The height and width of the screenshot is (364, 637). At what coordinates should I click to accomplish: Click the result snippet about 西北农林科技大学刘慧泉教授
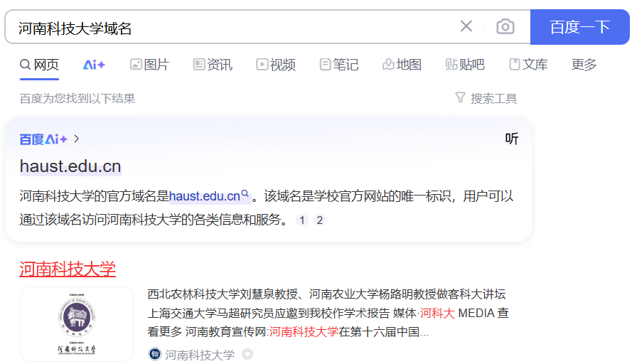pyautogui.click(x=328, y=313)
